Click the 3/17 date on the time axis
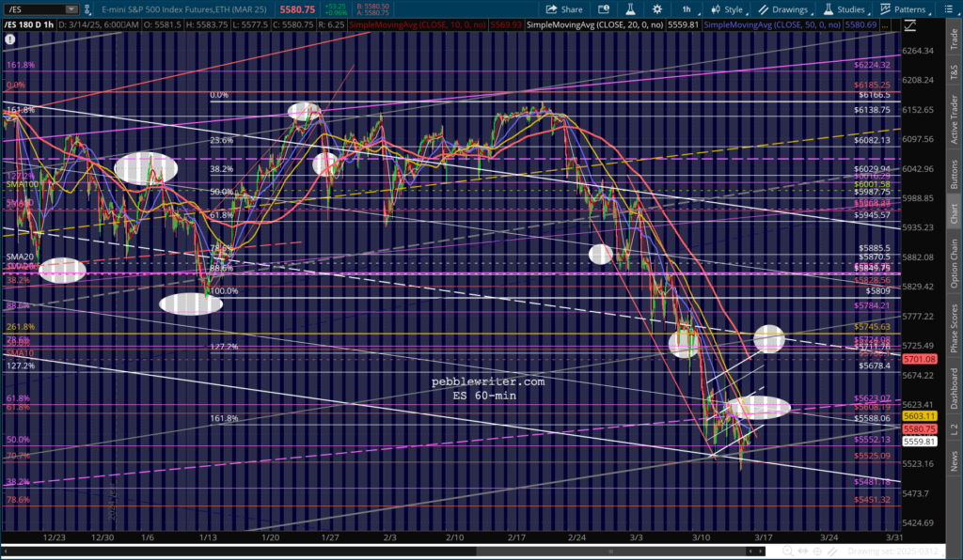The image size is (963, 560). [x=764, y=537]
